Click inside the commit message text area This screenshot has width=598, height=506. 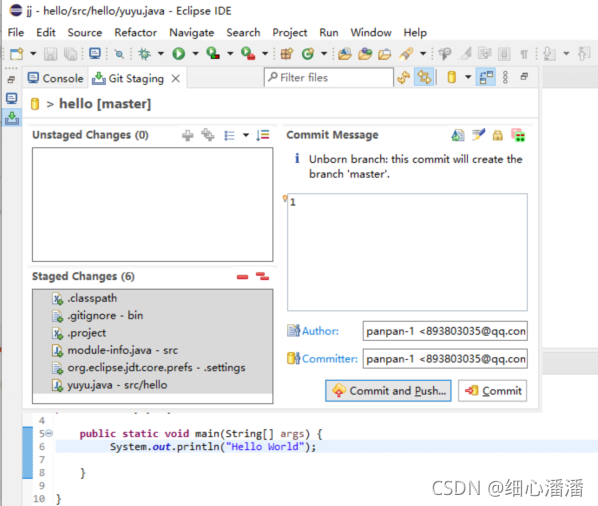click(407, 252)
